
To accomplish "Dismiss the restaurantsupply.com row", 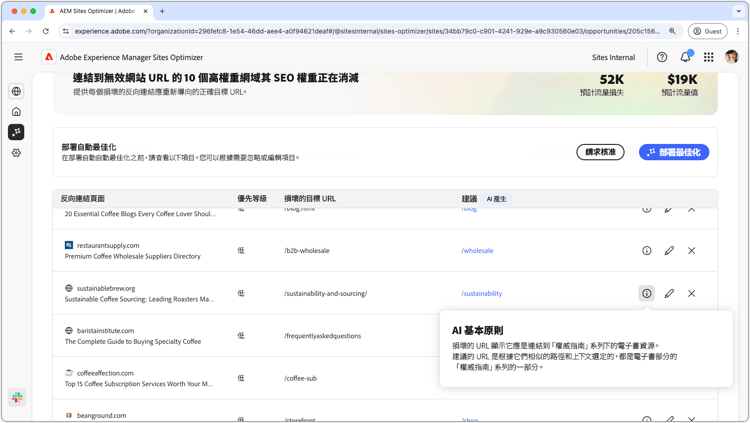I will tap(692, 250).
